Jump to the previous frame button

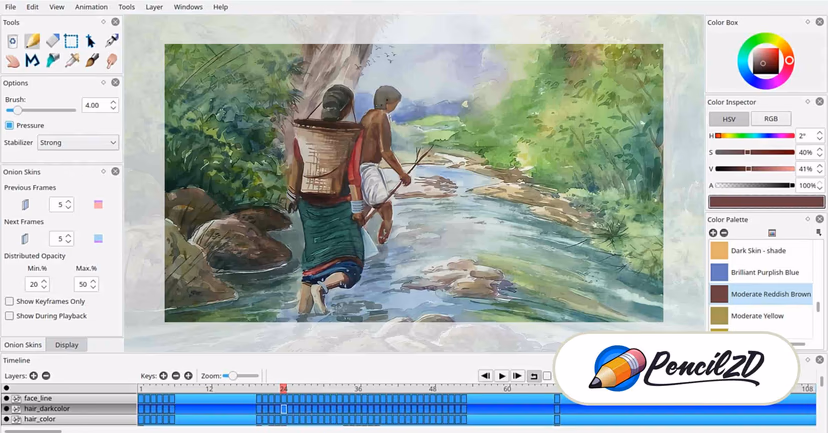pyautogui.click(x=486, y=376)
